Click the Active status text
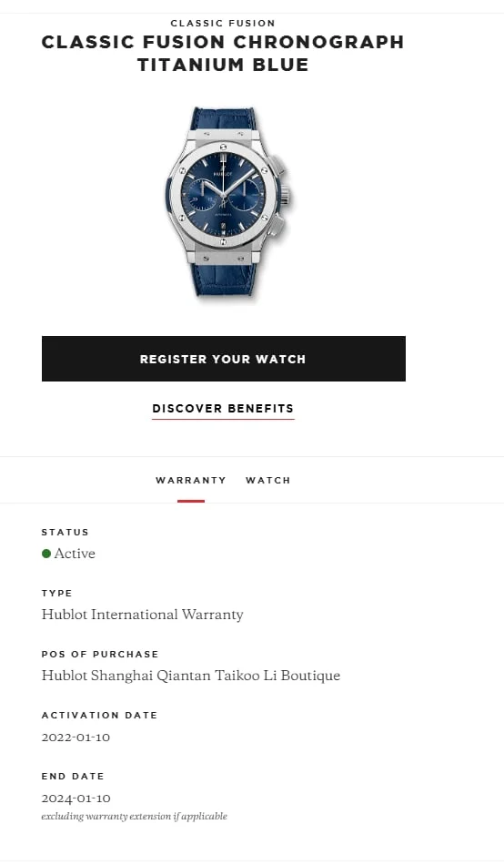 [75, 554]
